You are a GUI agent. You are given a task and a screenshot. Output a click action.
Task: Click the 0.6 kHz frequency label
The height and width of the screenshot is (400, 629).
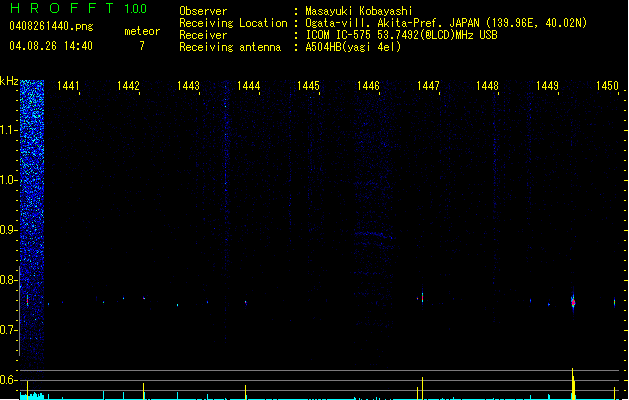coord(8,380)
